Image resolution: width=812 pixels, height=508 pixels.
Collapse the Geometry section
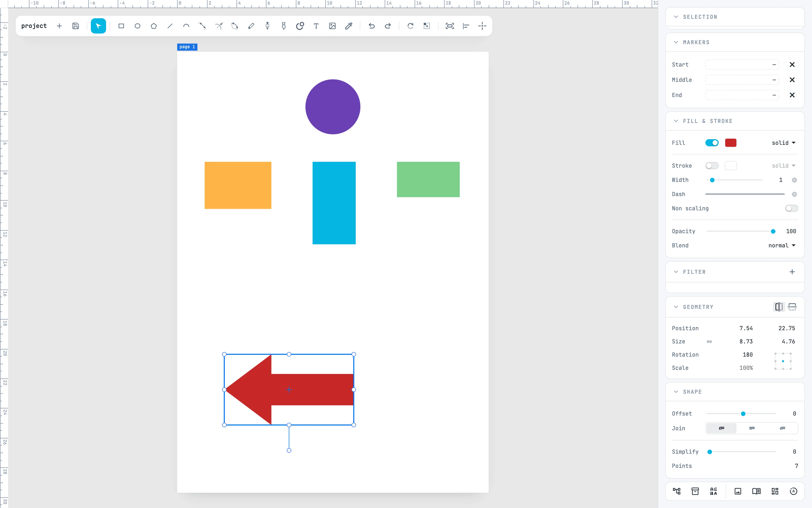[676, 307]
